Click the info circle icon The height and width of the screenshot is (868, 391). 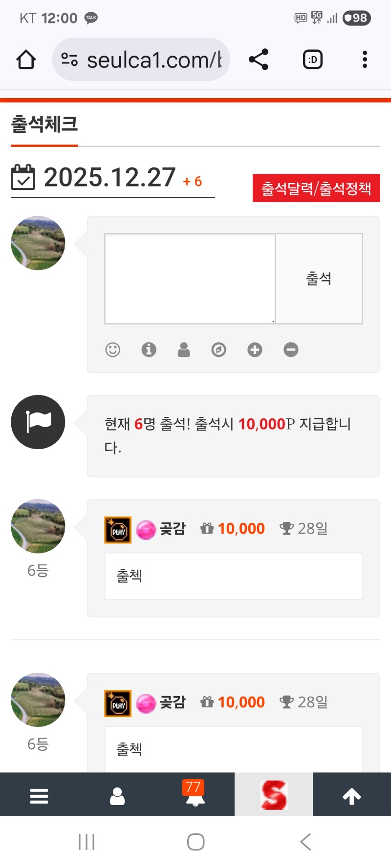point(149,350)
